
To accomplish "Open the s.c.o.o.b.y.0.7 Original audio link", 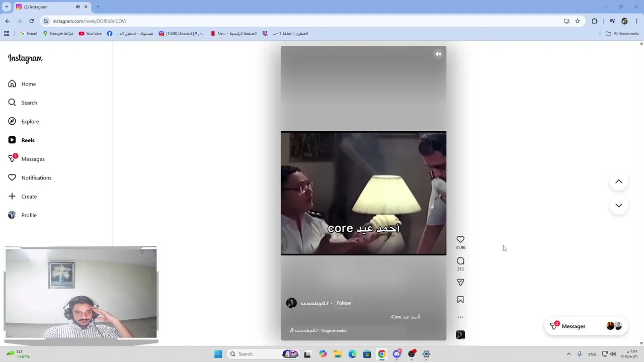I will (x=318, y=330).
